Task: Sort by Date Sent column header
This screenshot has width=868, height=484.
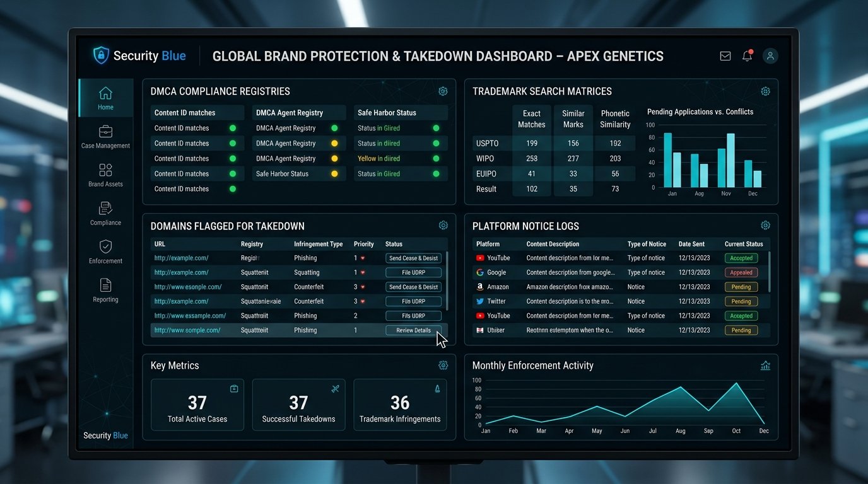Action: (693, 244)
